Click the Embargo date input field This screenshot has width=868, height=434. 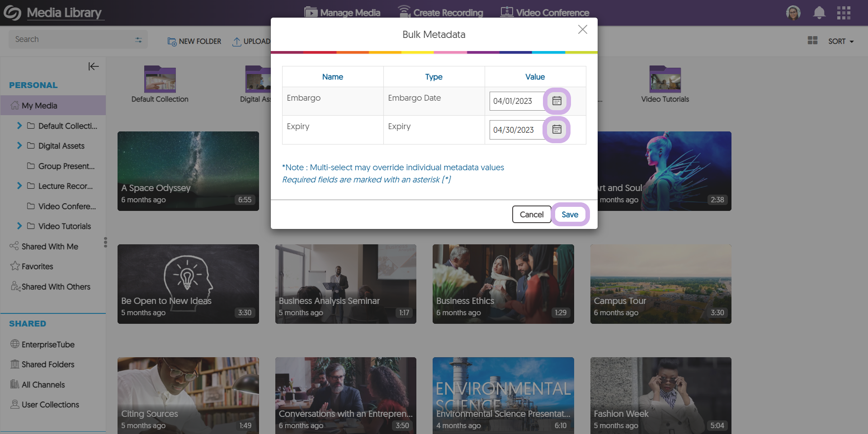point(516,101)
